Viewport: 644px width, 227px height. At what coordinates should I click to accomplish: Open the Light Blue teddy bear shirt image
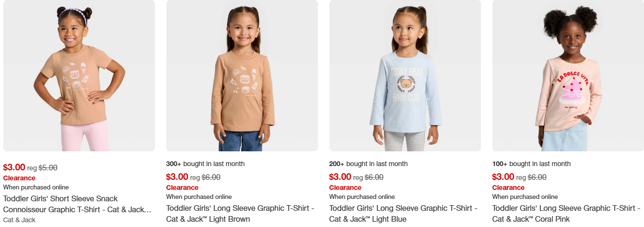(x=405, y=76)
